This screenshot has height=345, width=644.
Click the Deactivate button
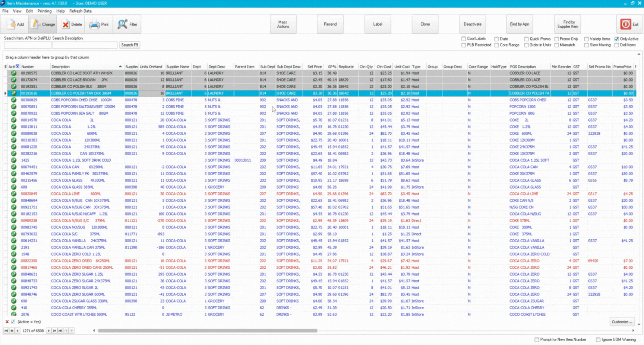(x=473, y=24)
